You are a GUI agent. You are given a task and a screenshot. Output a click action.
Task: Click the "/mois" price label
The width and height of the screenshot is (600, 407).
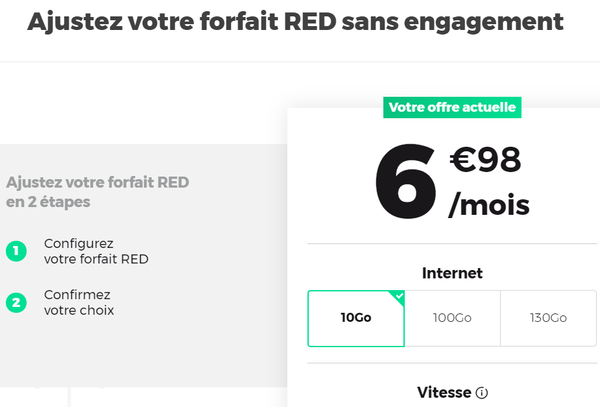pyautogui.click(x=489, y=205)
